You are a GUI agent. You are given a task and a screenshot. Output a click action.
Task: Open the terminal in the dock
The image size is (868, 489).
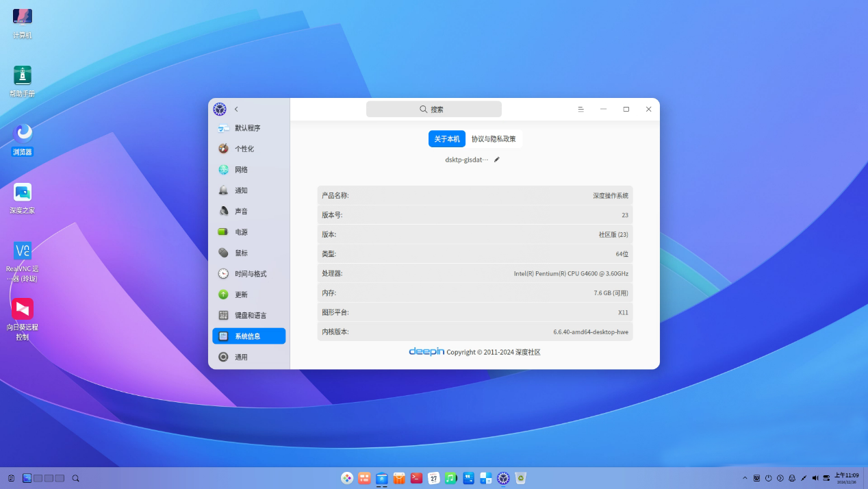coord(416,478)
